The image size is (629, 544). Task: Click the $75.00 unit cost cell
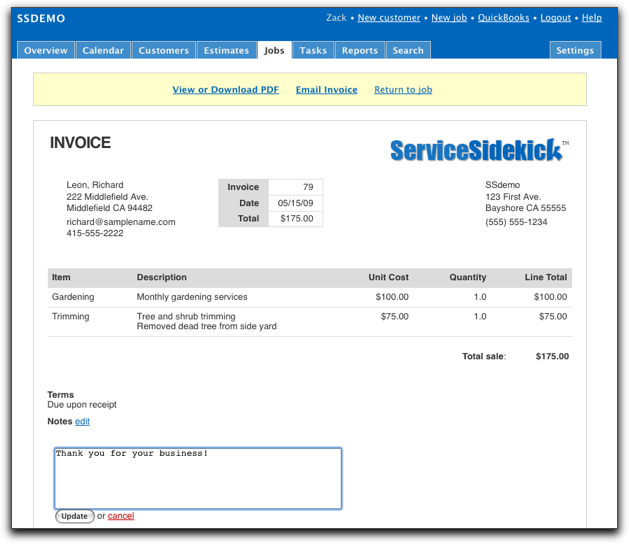[x=395, y=316]
